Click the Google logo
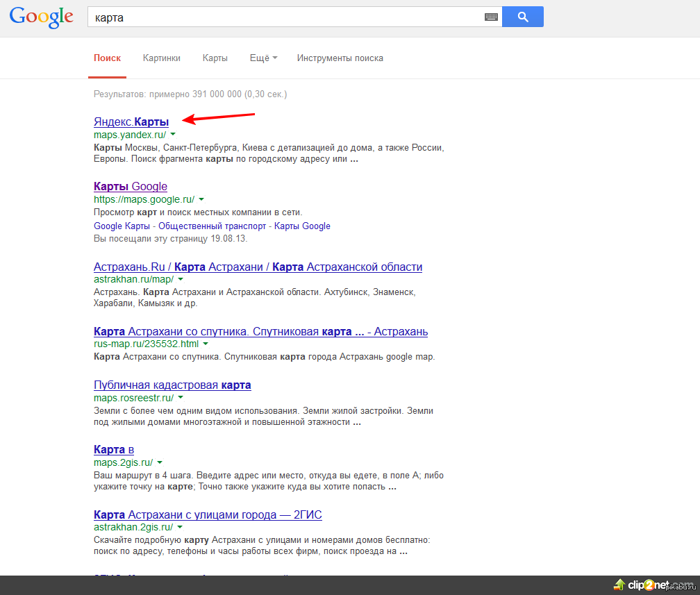 [41, 17]
